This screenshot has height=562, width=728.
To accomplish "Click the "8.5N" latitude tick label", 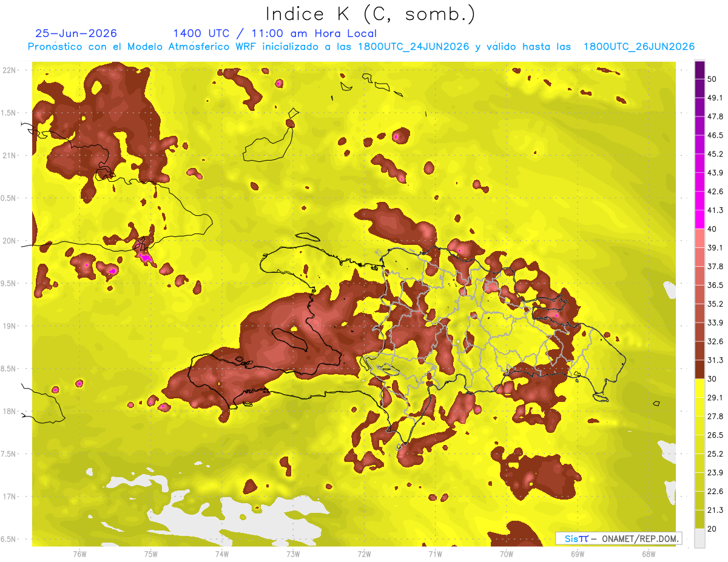I will click(9, 369).
